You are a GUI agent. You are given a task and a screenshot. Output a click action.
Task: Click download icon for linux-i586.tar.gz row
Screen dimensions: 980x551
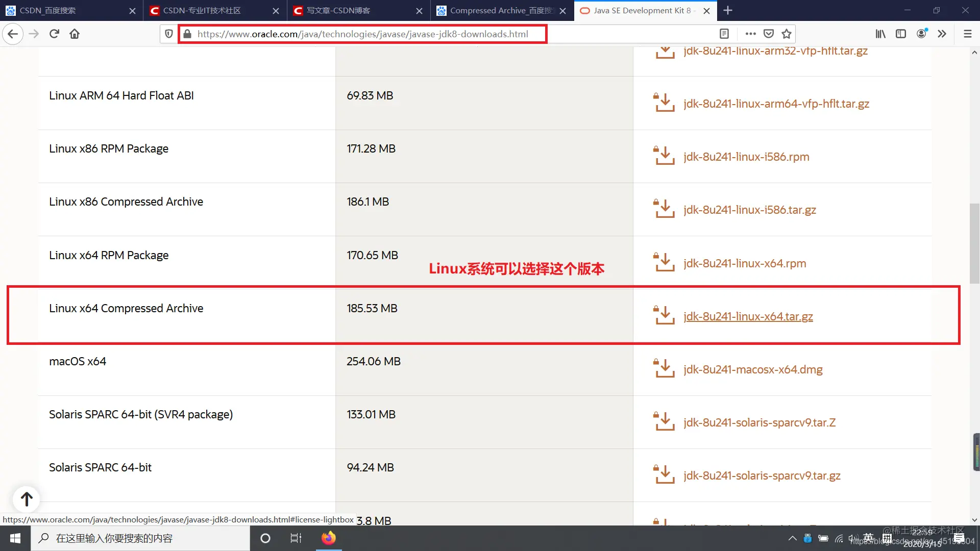click(664, 208)
